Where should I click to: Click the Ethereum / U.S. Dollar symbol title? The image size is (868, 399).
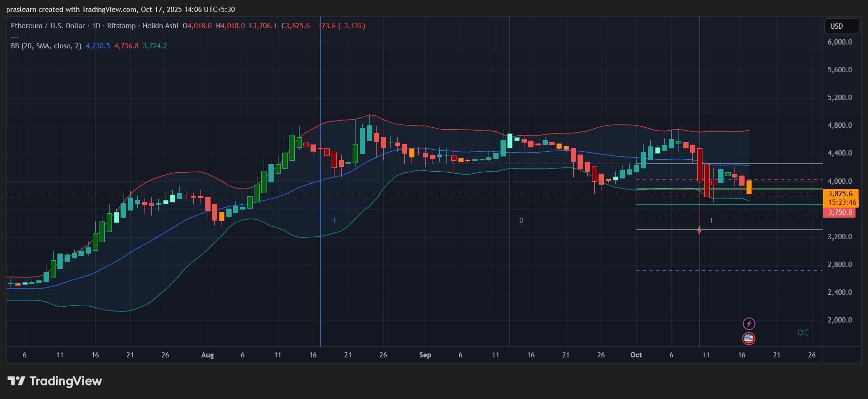click(48, 26)
